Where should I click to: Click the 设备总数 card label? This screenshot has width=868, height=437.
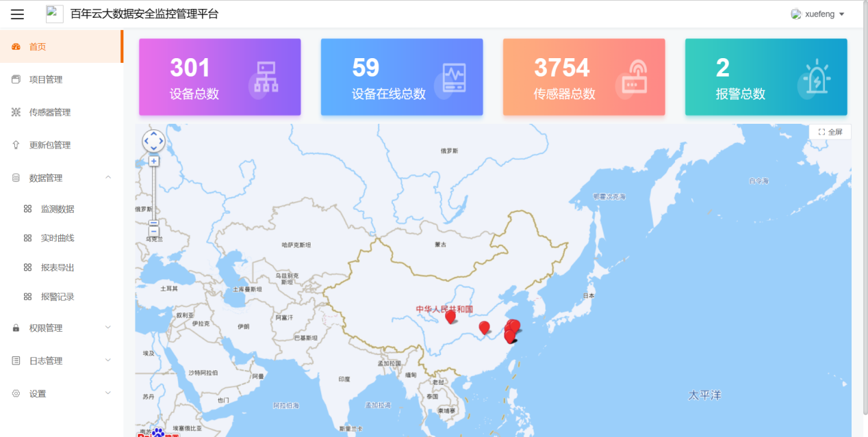[x=194, y=94]
